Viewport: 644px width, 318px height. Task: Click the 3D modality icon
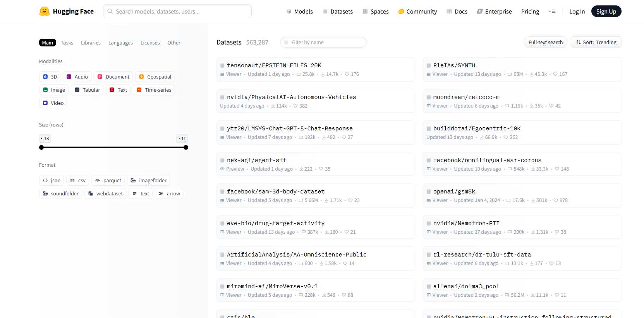45,77
